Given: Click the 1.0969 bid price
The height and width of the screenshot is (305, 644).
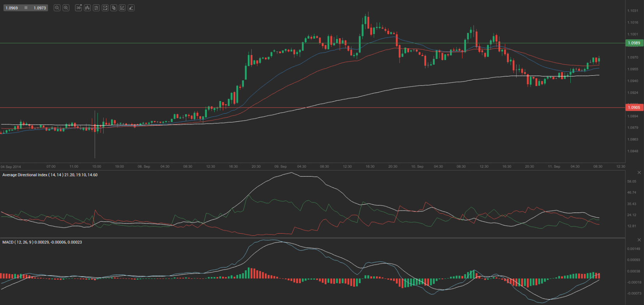Looking at the screenshot, I should pos(12,8).
